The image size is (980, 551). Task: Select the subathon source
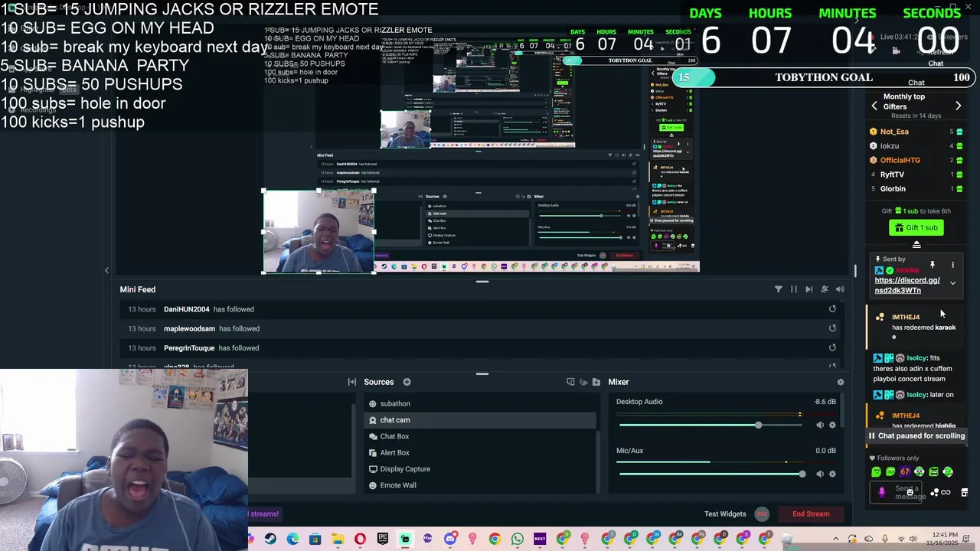pos(480,403)
